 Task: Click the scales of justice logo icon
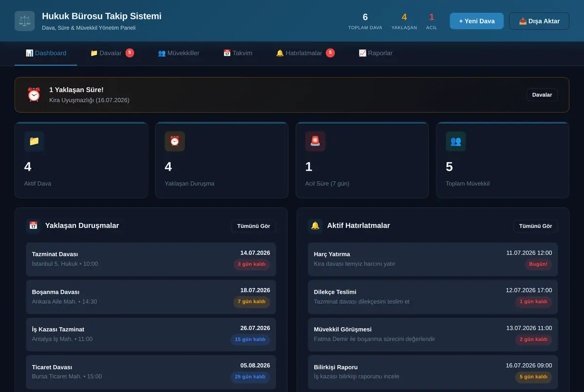24,21
